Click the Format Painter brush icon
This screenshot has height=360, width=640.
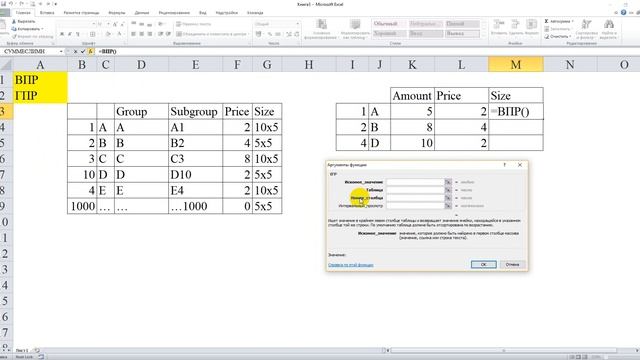(14, 36)
